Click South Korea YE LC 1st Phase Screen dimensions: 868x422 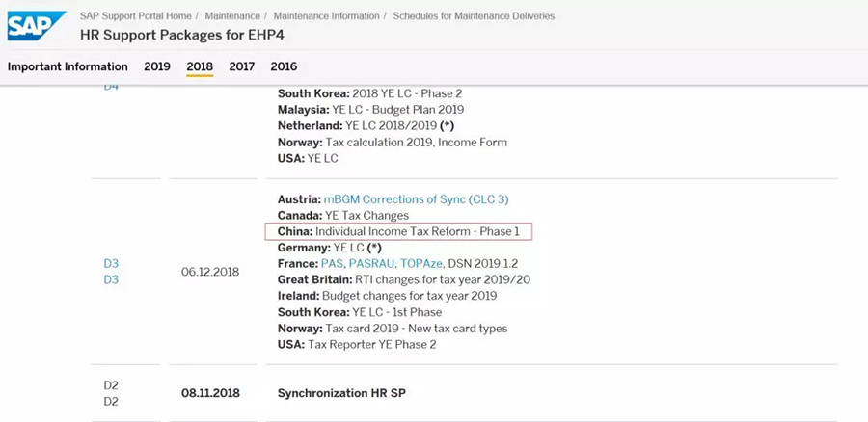point(360,312)
